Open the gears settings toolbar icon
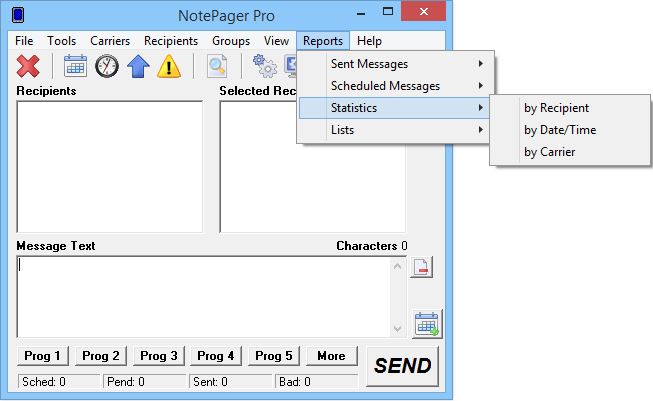This screenshot has height=401, width=653. click(x=264, y=66)
